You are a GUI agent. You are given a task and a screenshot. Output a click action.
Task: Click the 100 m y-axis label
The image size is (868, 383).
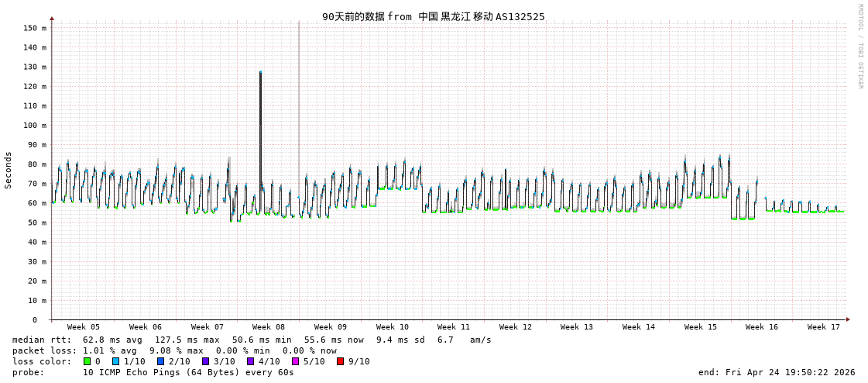point(35,125)
